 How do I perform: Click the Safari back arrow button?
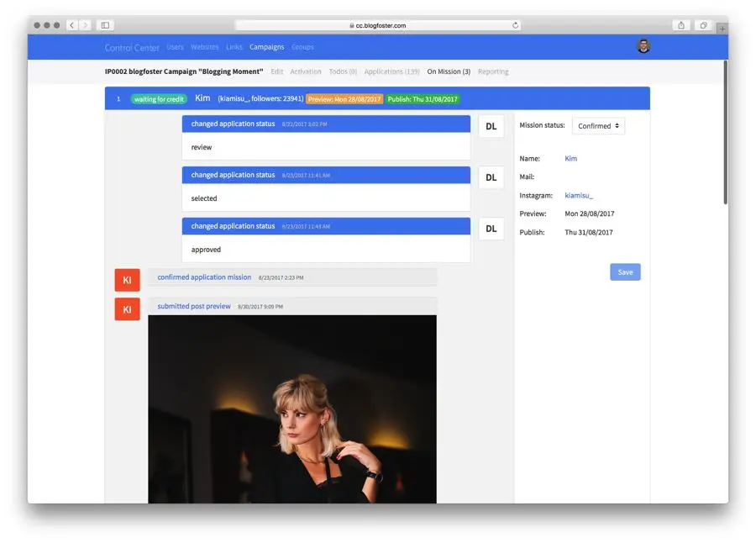pos(71,25)
